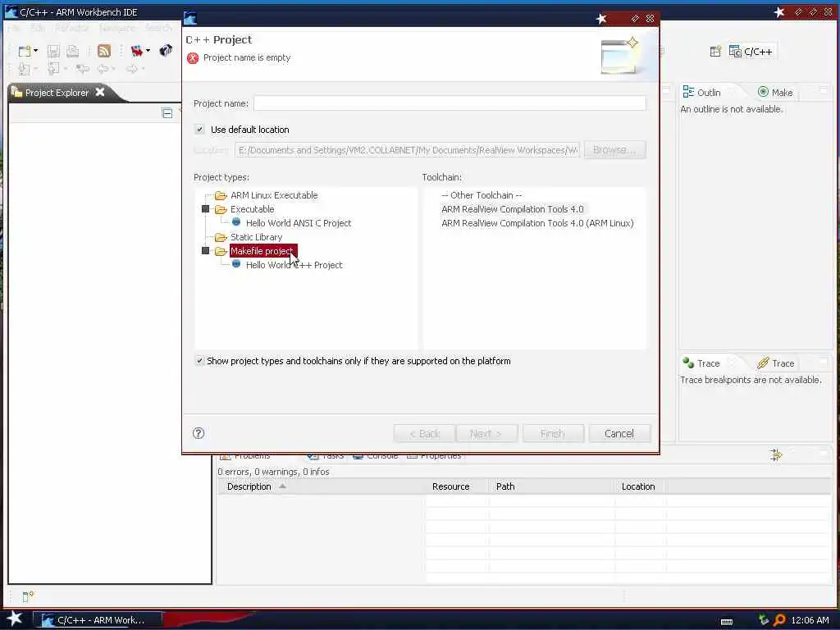This screenshot has width=840, height=630.
Task: Click the black device toolbar icon
Action: pos(166,50)
